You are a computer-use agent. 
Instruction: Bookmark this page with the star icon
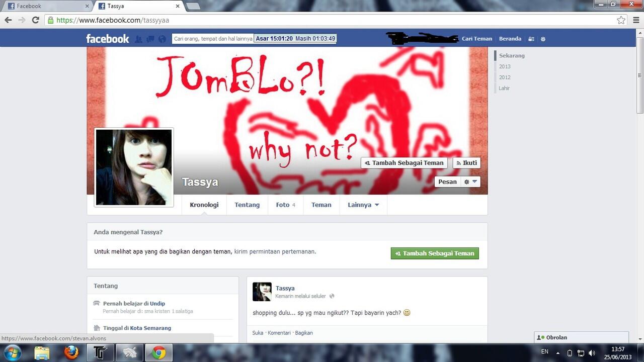[x=621, y=20]
